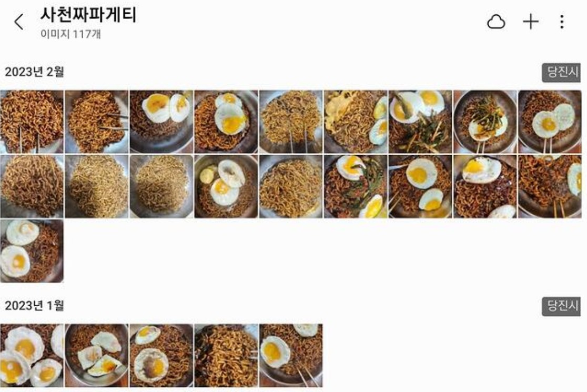Open first February noodle photo thumbnail

[x=32, y=122]
